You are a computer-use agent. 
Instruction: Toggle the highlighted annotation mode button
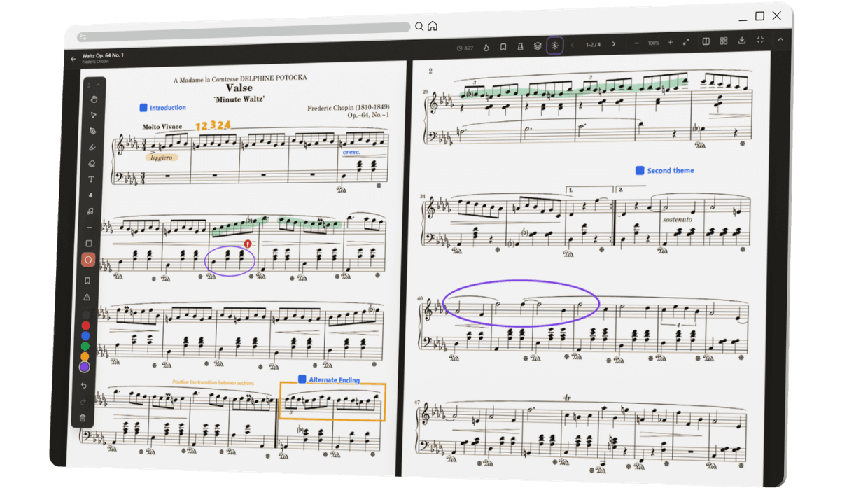click(555, 46)
